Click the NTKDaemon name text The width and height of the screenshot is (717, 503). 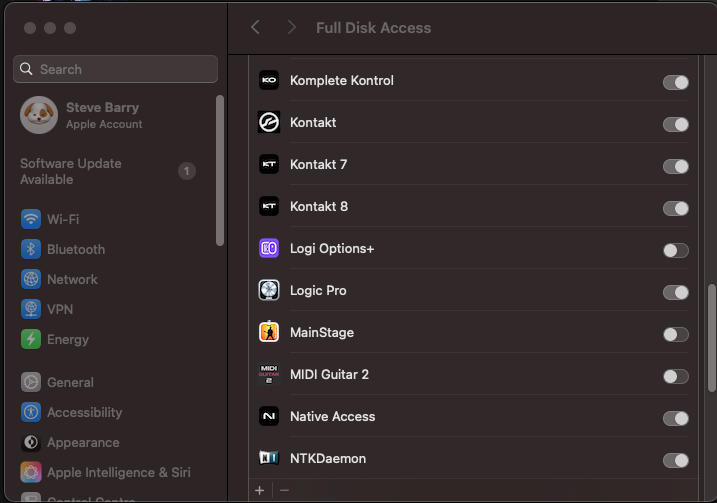pos(328,459)
